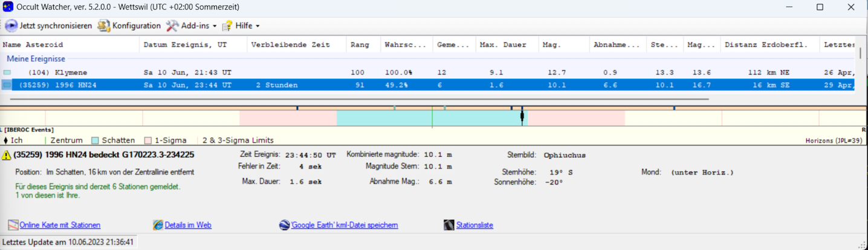Collapse the Meine Ereignisse group
Screen dimensions: 868x250
point(36,59)
